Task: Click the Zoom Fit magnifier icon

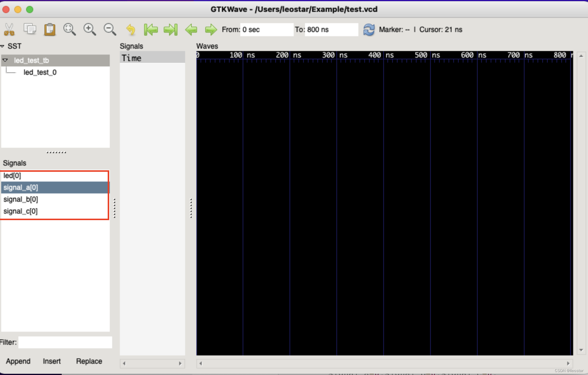Action: [x=70, y=29]
